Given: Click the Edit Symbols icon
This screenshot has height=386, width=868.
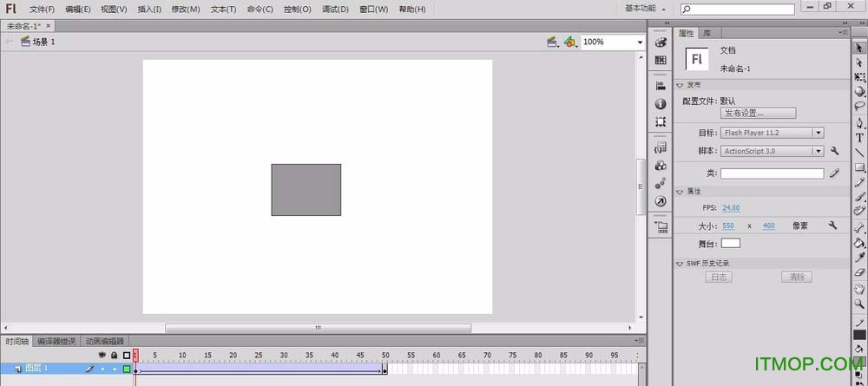Looking at the screenshot, I should (x=570, y=42).
